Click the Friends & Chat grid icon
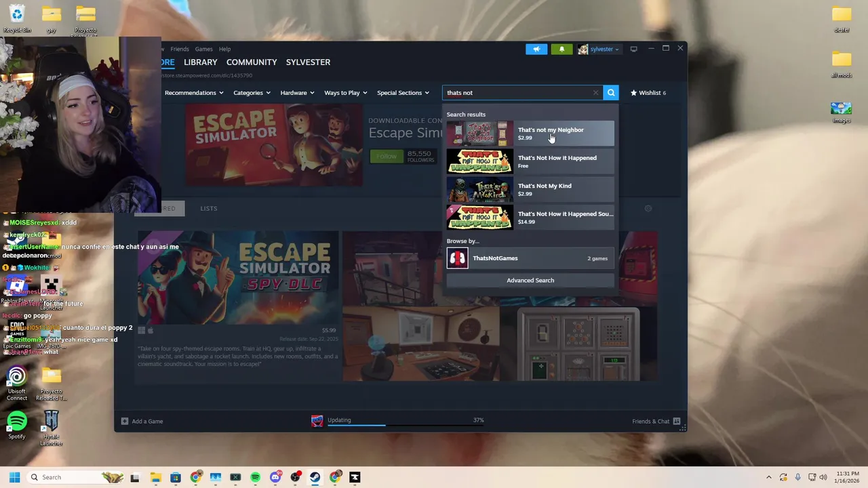 [677, 421]
